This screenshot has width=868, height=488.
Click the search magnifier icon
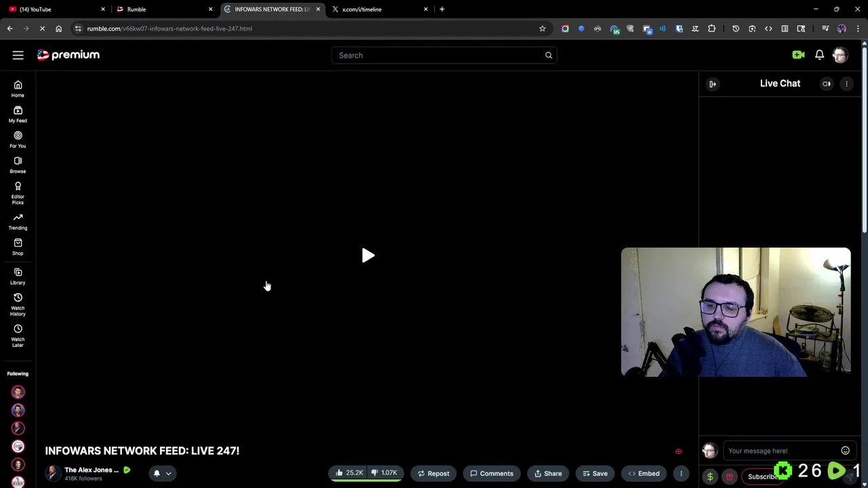549,55
